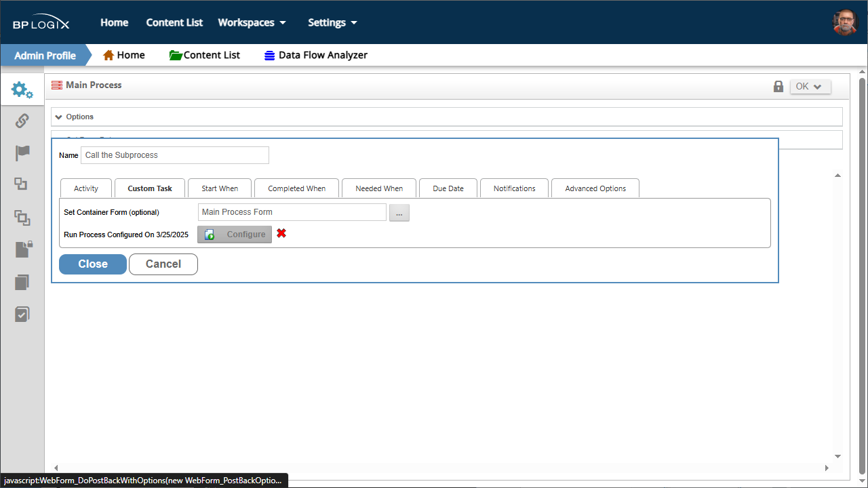The image size is (868, 488).
Task: Switch to the Start When tab
Action: tap(220, 188)
